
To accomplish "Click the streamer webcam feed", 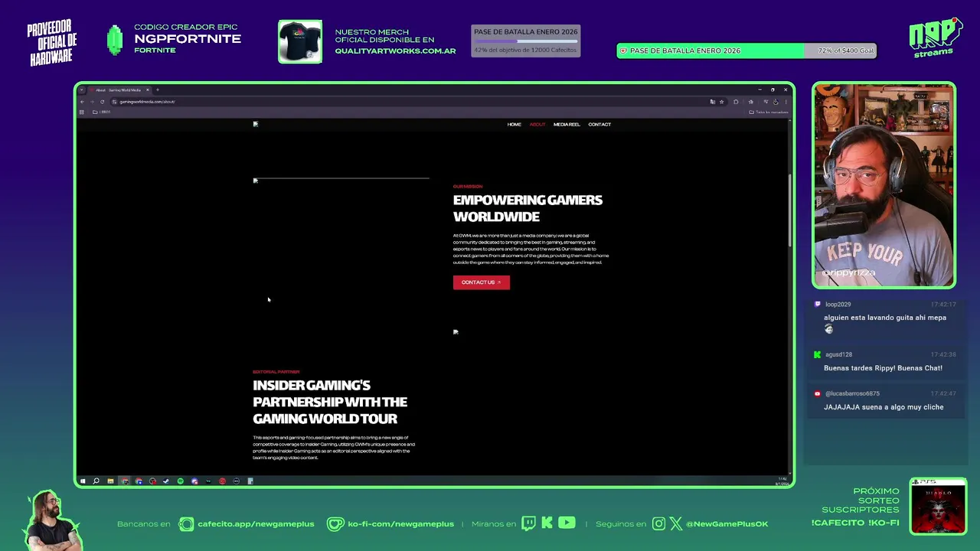I will pos(884,185).
